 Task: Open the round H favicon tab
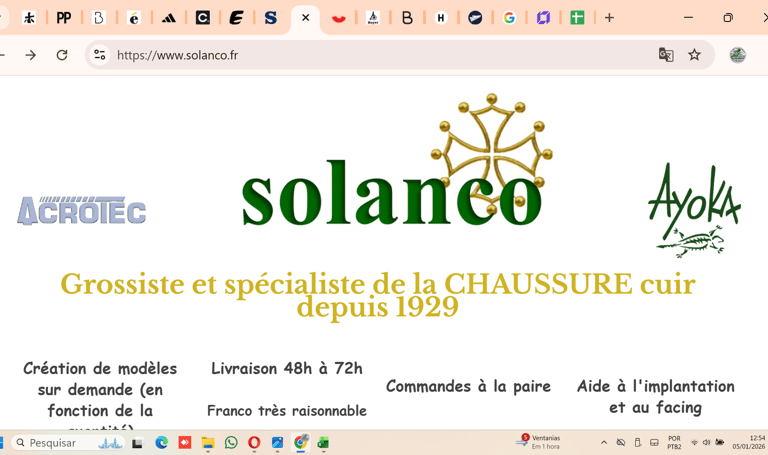click(441, 18)
